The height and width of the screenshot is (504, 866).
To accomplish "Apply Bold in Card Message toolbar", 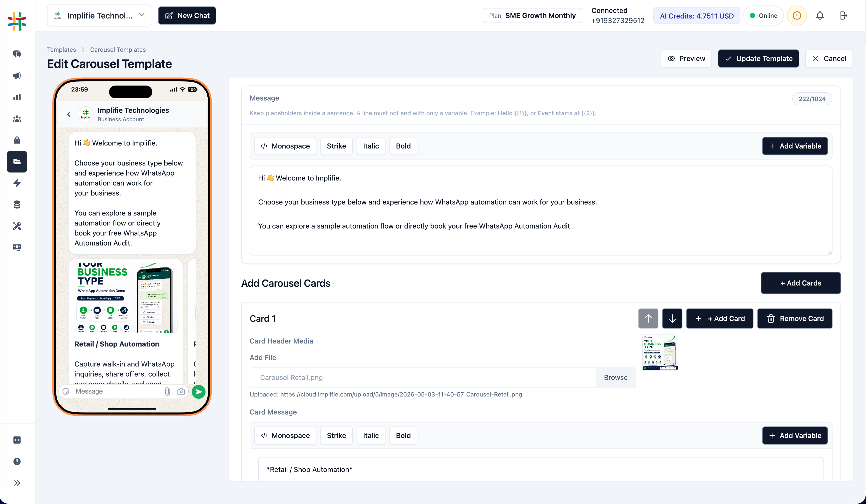I will coord(403,436).
